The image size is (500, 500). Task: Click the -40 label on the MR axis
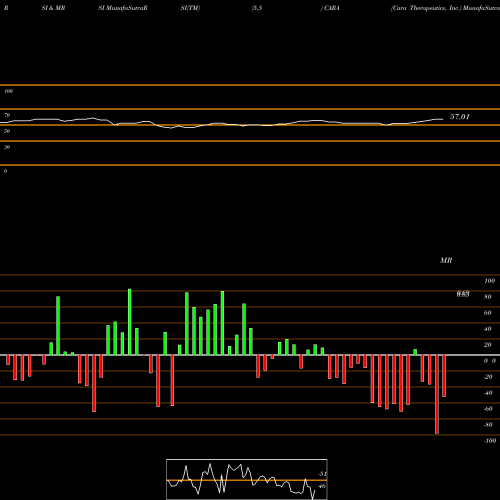click(488, 393)
